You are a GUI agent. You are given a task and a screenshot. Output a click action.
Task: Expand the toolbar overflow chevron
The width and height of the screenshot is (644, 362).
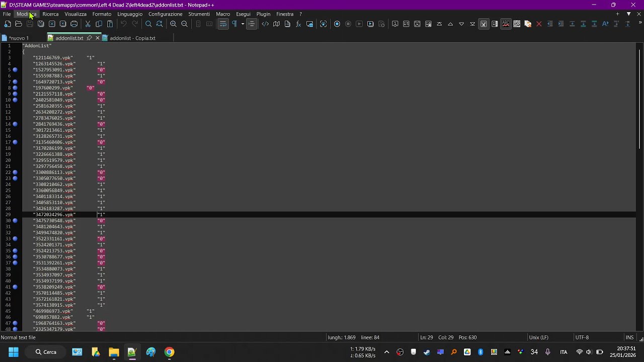(639, 23)
